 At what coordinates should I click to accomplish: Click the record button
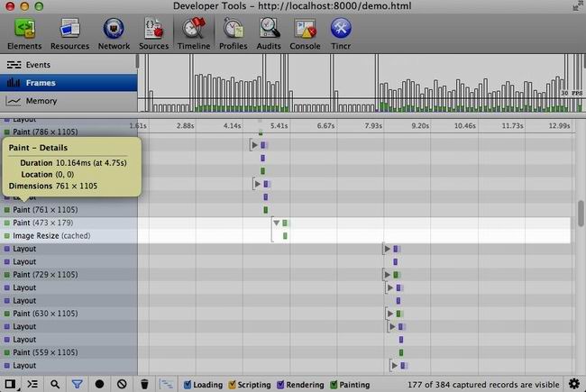coord(99,384)
